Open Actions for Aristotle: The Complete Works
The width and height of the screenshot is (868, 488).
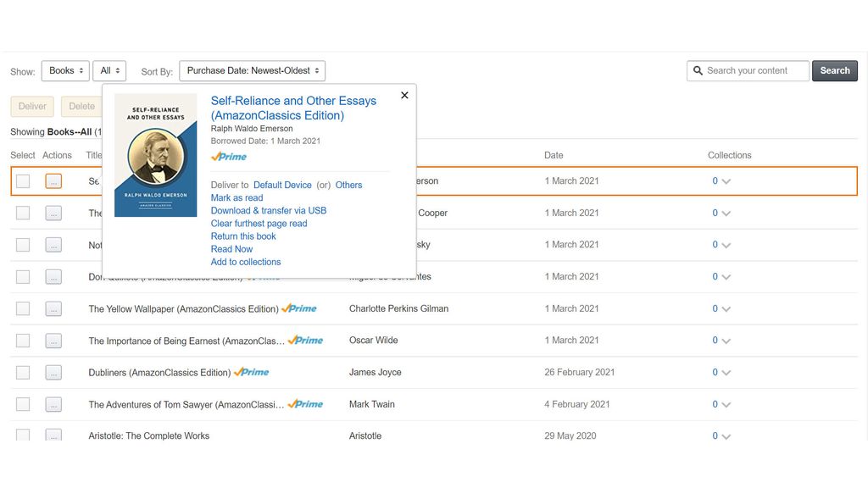click(53, 435)
